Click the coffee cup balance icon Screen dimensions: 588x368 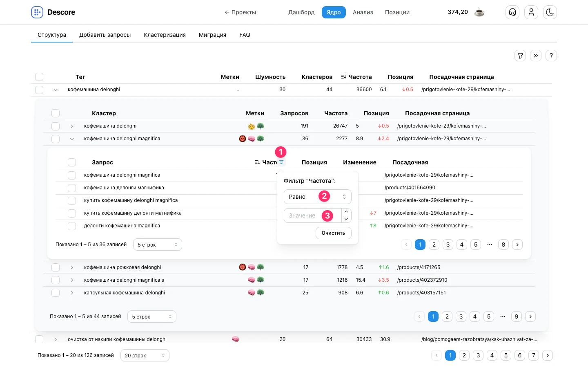point(479,12)
